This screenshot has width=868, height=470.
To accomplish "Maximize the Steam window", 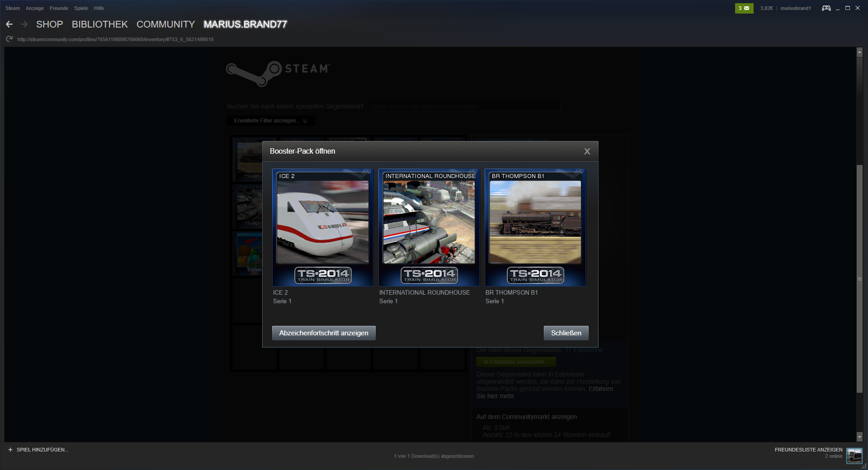I will coord(848,8).
